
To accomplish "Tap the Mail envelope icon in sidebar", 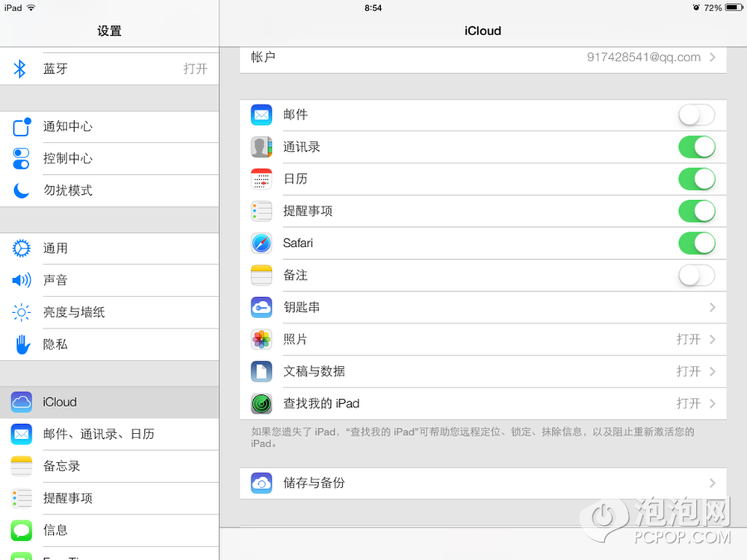I will (22, 435).
